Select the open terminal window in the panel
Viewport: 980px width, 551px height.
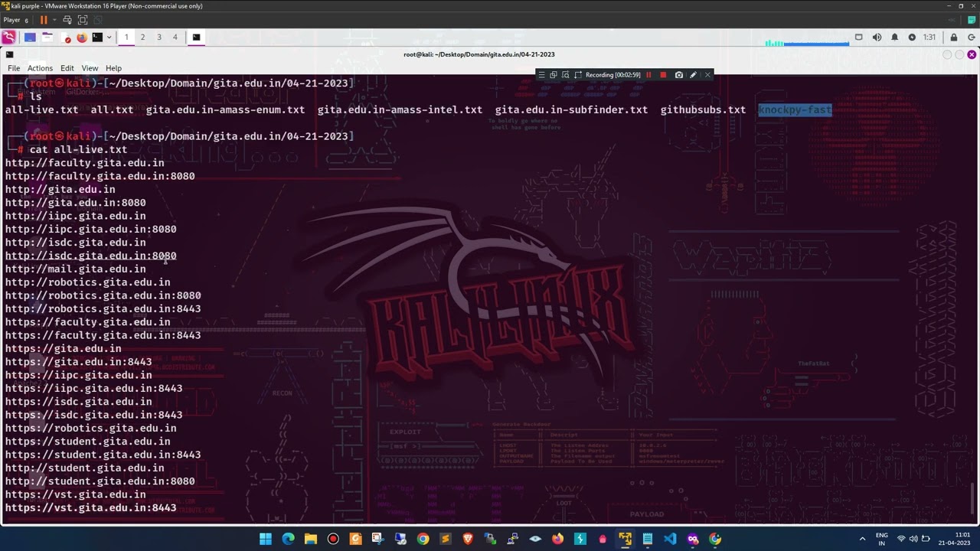click(196, 37)
